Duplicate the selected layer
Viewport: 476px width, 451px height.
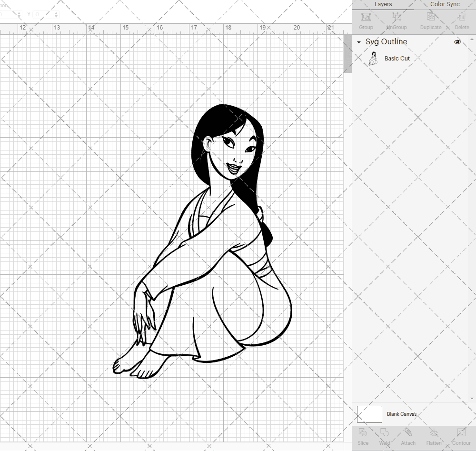(430, 21)
